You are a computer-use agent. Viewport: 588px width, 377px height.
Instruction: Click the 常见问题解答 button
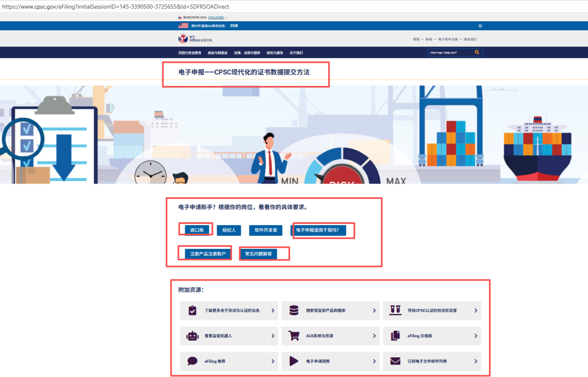259,254
